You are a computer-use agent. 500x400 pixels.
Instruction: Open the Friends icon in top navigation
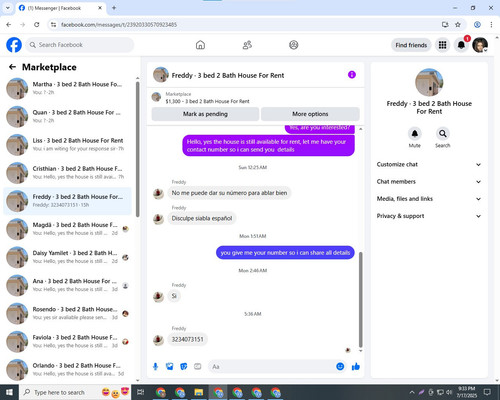coord(247,45)
